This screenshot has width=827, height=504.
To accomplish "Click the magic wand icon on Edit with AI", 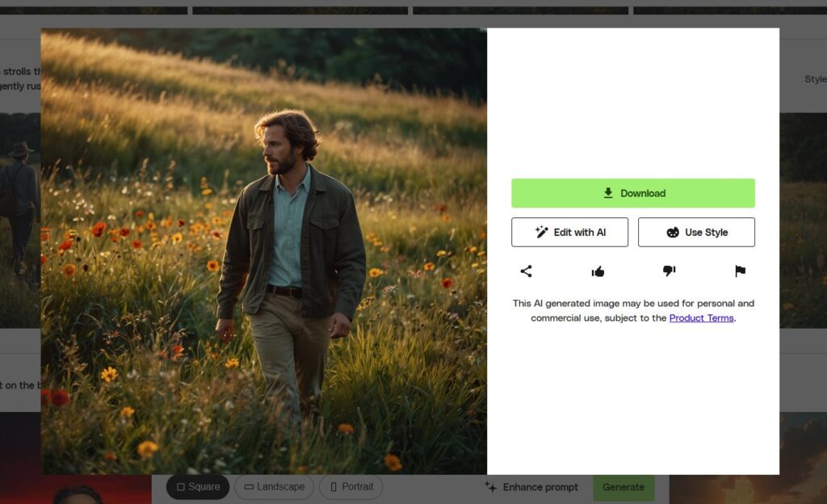I will point(539,232).
